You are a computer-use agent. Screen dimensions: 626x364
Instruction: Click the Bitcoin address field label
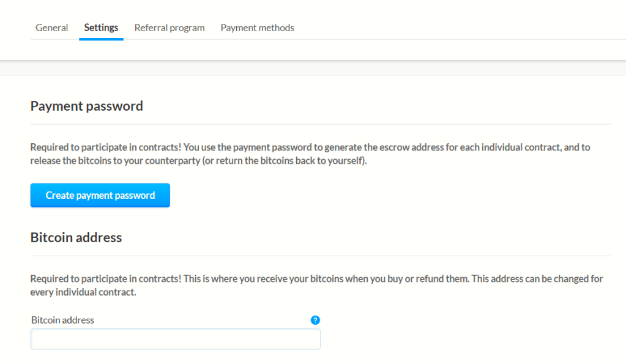(x=62, y=320)
